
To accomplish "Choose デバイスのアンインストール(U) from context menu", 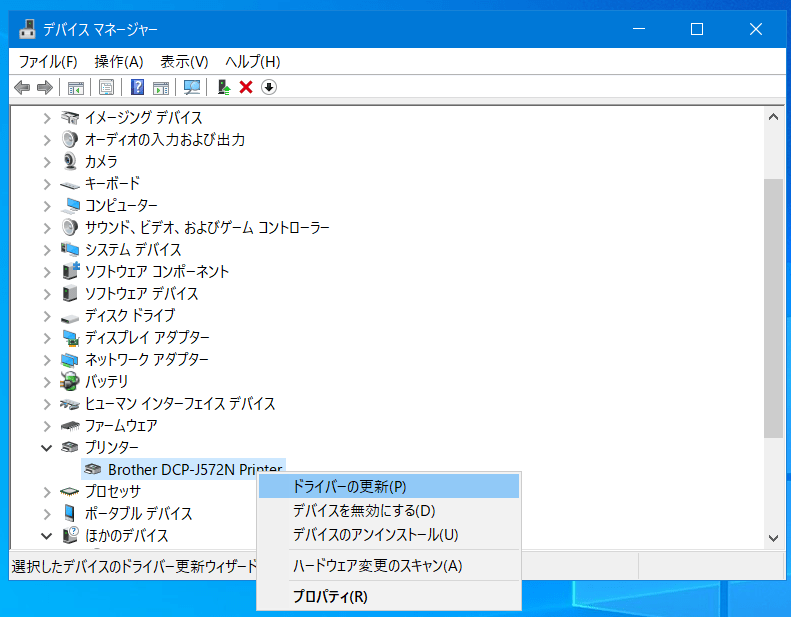I will coord(389,534).
